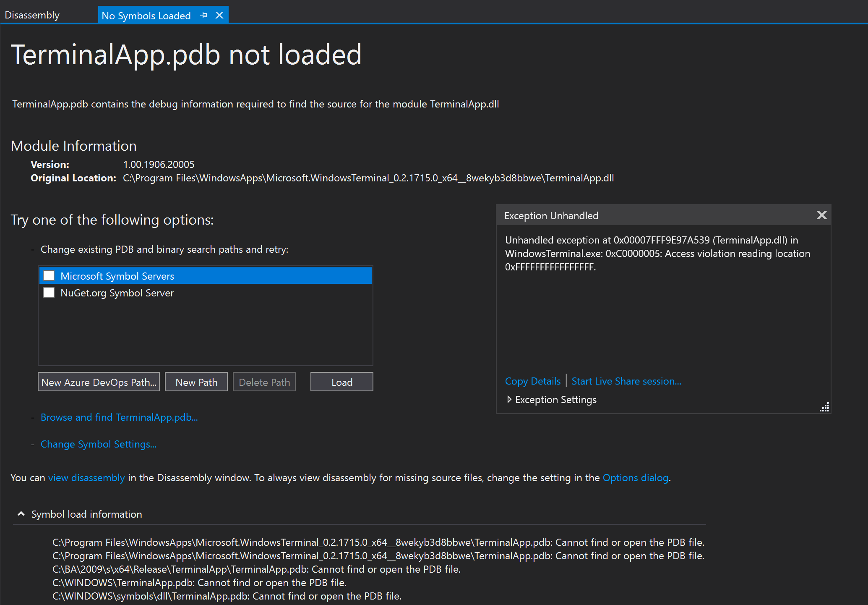Collapse the Symbol load information section

coord(21,514)
